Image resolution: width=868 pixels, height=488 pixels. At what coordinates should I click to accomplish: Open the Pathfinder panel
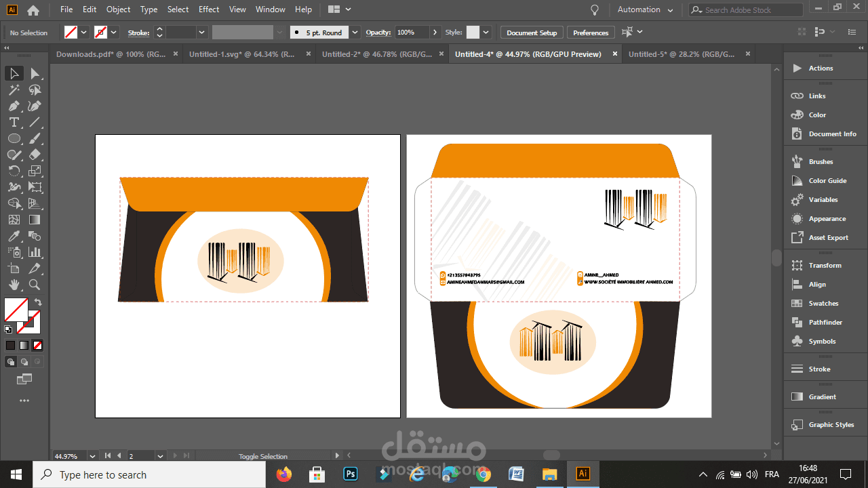pyautogui.click(x=825, y=323)
